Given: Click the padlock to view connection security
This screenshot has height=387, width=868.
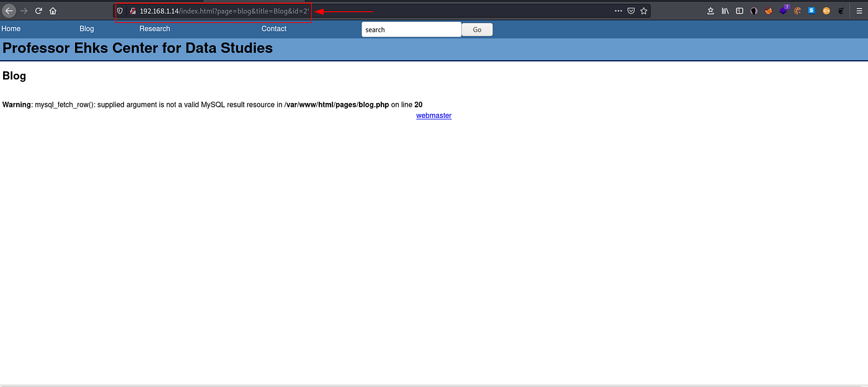Looking at the screenshot, I should (x=132, y=11).
